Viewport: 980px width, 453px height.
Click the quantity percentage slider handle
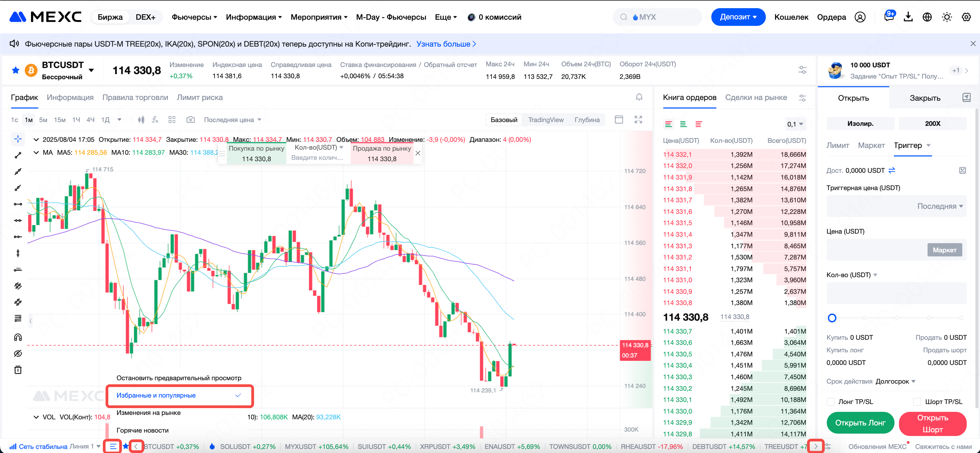point(832,318)
